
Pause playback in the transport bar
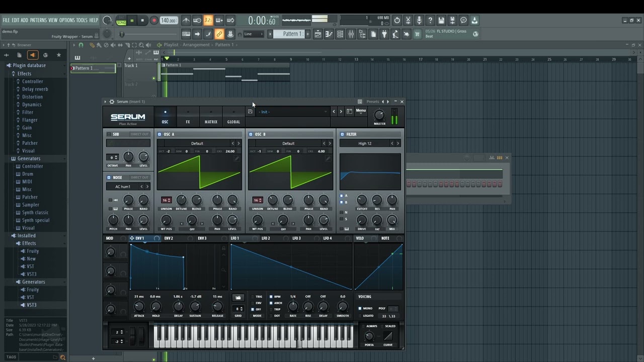point(132,21)
